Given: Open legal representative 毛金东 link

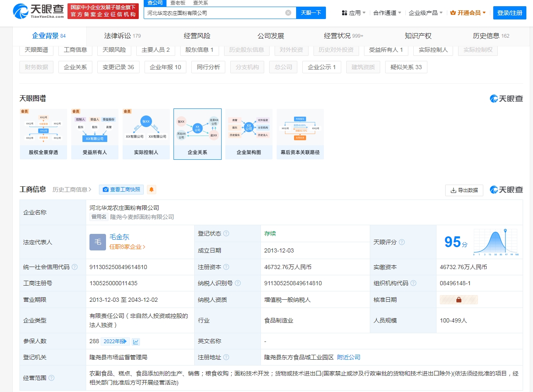Looking at the screenshot, I should tap(119, 237).
